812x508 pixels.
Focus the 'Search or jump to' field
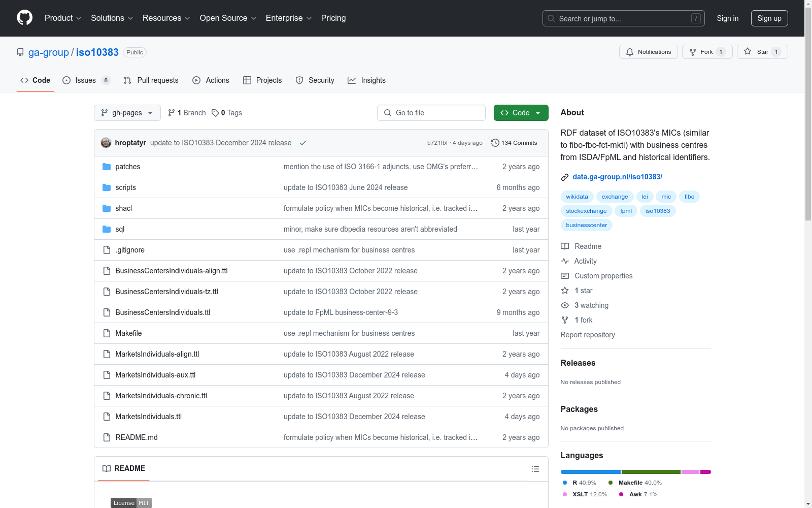(624, 18)
